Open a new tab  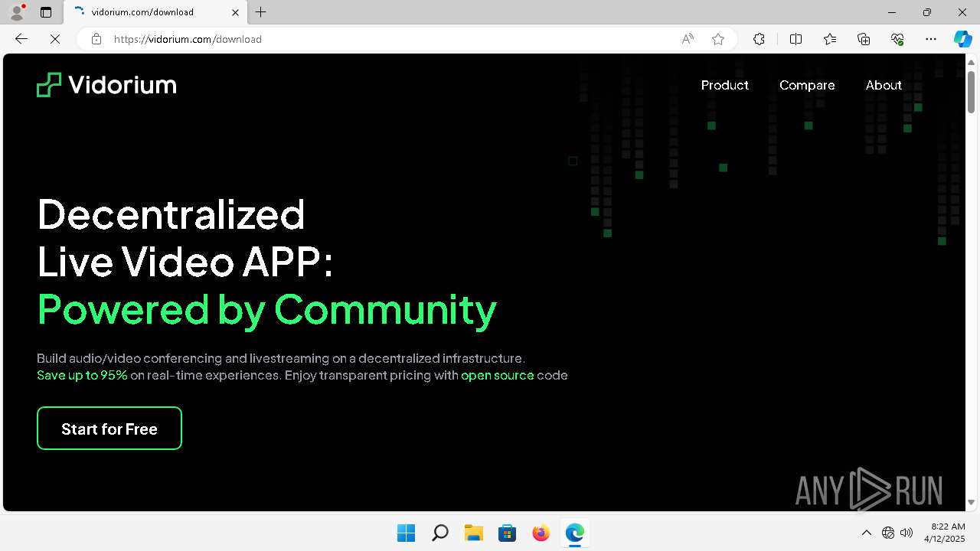tap(261, 12)
